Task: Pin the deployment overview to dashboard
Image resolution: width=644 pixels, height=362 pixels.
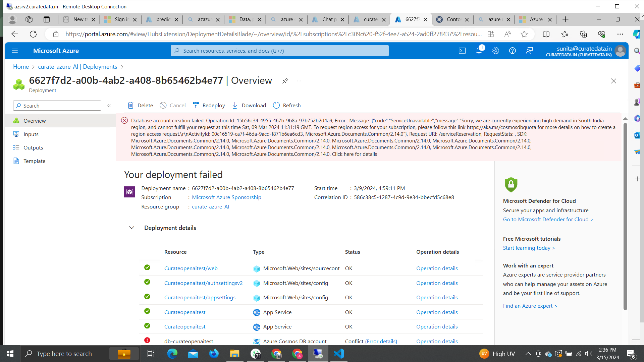Action: click(285, 81)
